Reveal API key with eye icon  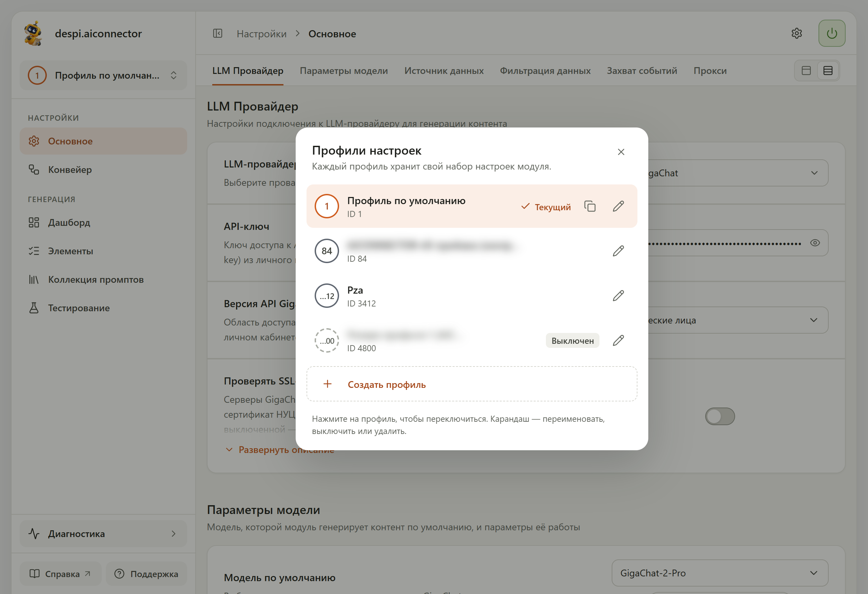[x=815, y=243]
